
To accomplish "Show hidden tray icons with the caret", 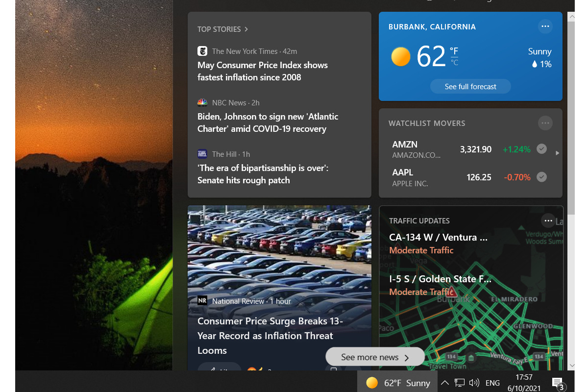I will click(x=444, y=383).
